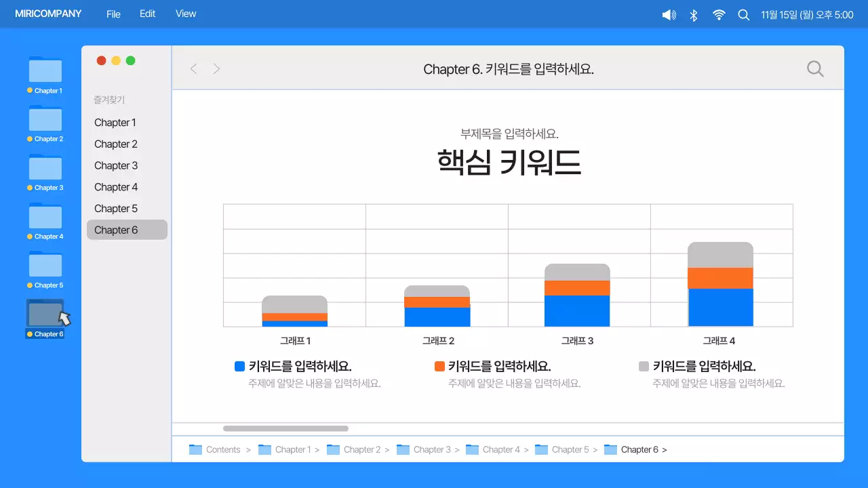Open the selected Chapter 6 desktop folder

tap(45, 313)
